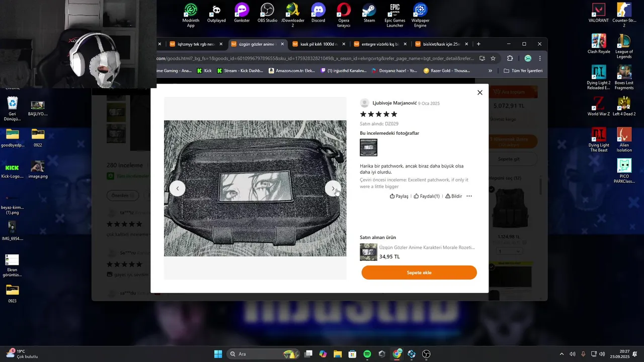Switch to bisiklet/kask için tab
Image resolution: width=644 pixels, height=362 pixels.
(x=441, y=44)
